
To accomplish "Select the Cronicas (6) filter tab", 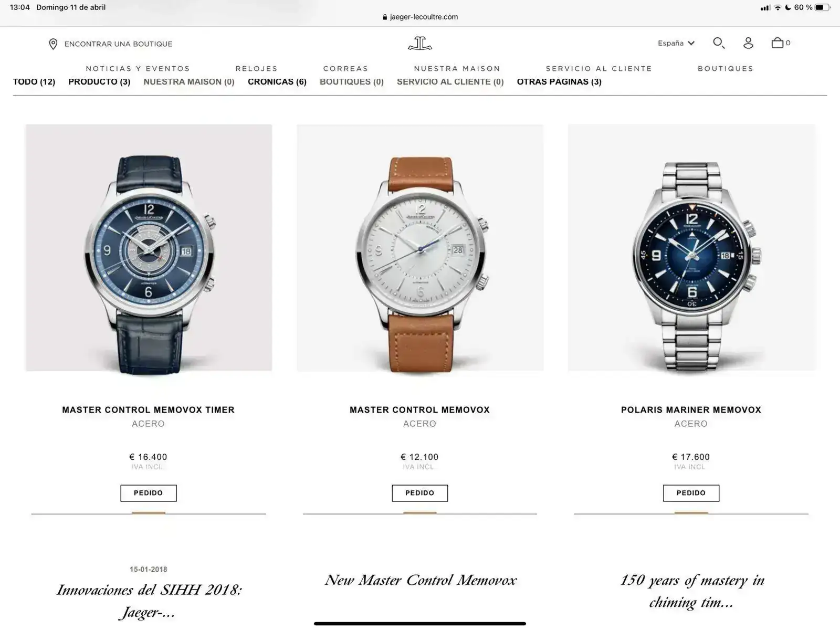I will (277, 82).
